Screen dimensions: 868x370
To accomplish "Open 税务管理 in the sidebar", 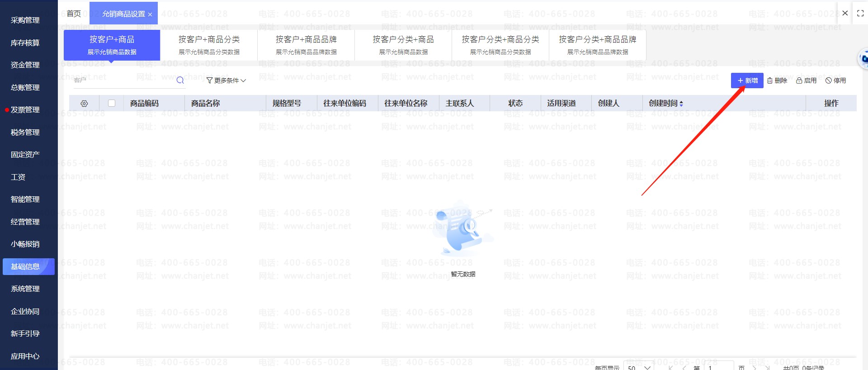I will [25, 132].
